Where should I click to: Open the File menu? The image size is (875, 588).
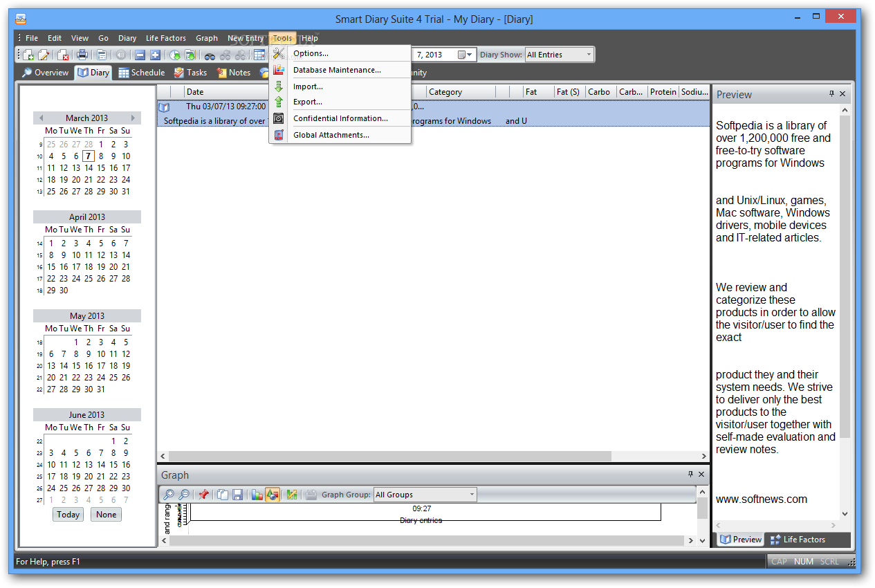click(x=32, y=38)
